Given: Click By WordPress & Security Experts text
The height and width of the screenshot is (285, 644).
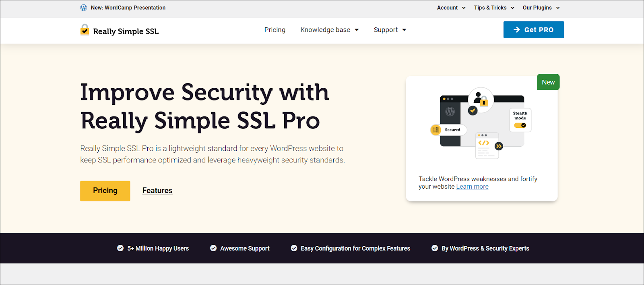Looking at the screenshot, I should 485,248.
